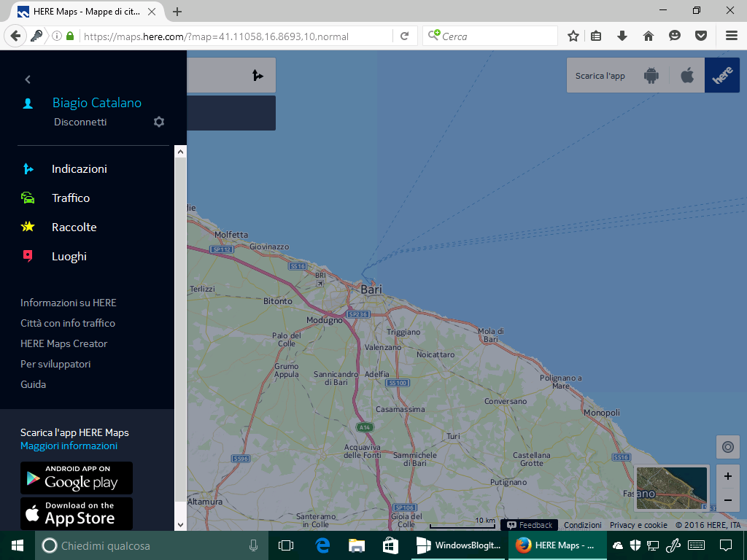Open Traffico menu item
The height and width of the screenshot is (560, 747).
pyautogui.click(x=71, y=198)
